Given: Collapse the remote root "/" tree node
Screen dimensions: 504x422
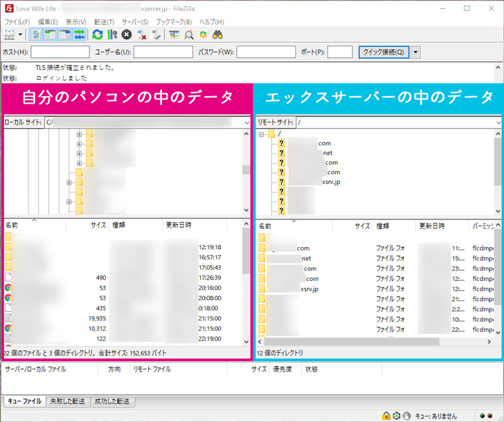Looking at the screenshot, I should (262, 134).
